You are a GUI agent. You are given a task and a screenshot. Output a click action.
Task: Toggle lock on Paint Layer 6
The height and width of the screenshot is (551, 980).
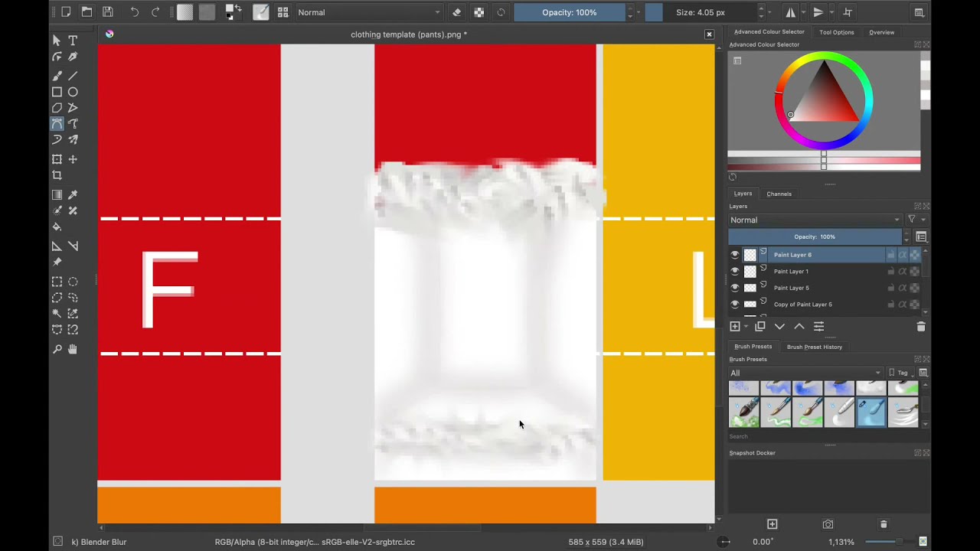pos(890,255)
